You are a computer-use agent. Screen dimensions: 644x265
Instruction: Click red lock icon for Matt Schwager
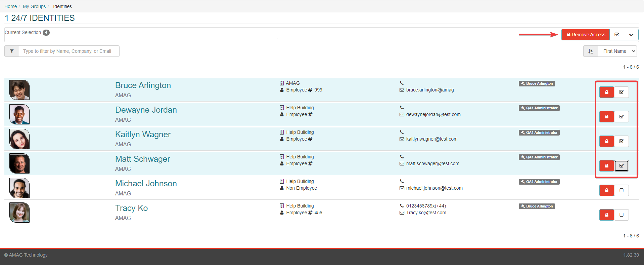[606, 166]
